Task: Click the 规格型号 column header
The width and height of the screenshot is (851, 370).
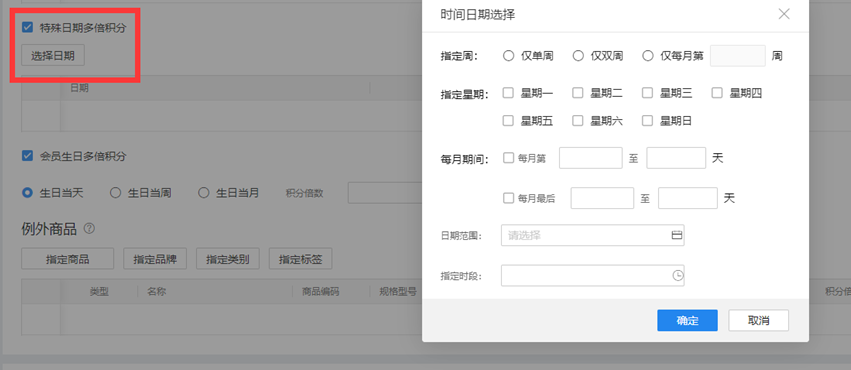Action: coord(398,292)
